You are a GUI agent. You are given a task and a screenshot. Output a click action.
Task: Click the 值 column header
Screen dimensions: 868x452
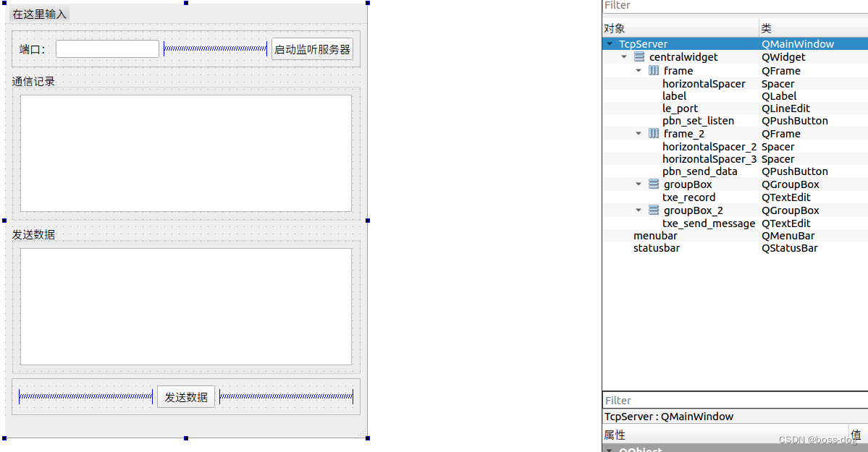pos(859,435)
